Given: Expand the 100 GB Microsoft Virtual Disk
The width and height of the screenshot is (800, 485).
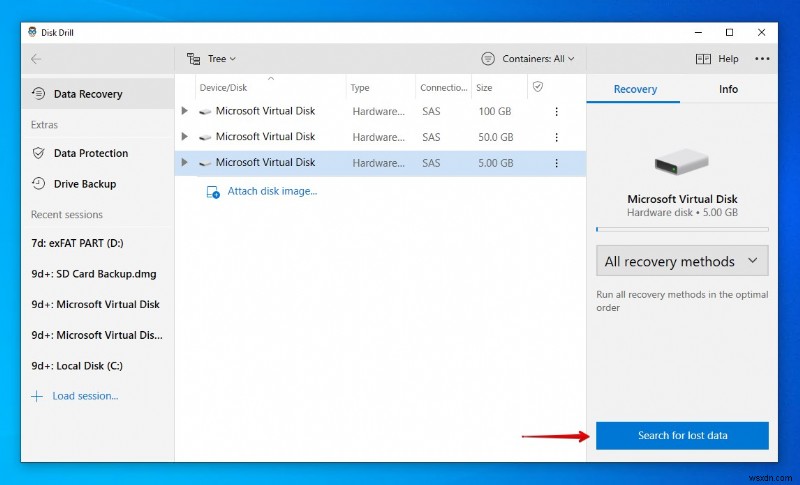Looking at the screenshot, I should tap(184, 111).
